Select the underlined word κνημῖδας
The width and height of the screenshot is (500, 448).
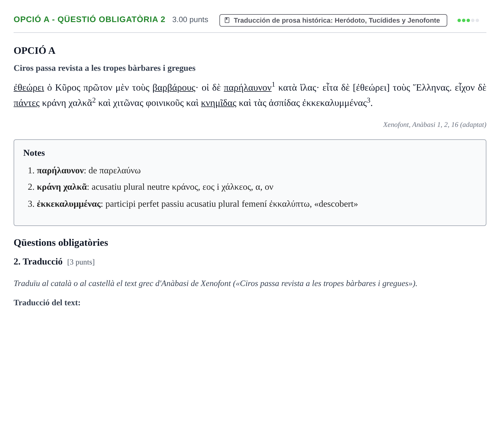pyautogui.click(x=219, y=103)
